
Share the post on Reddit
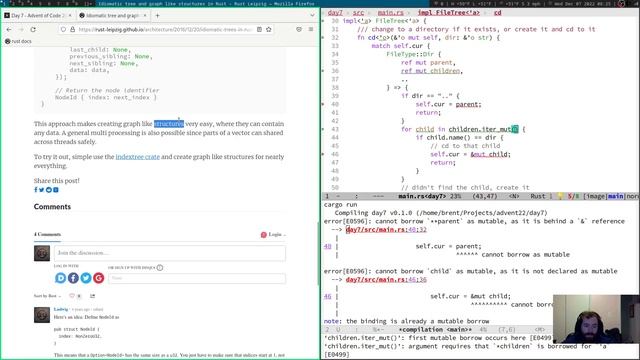[49, 190]
